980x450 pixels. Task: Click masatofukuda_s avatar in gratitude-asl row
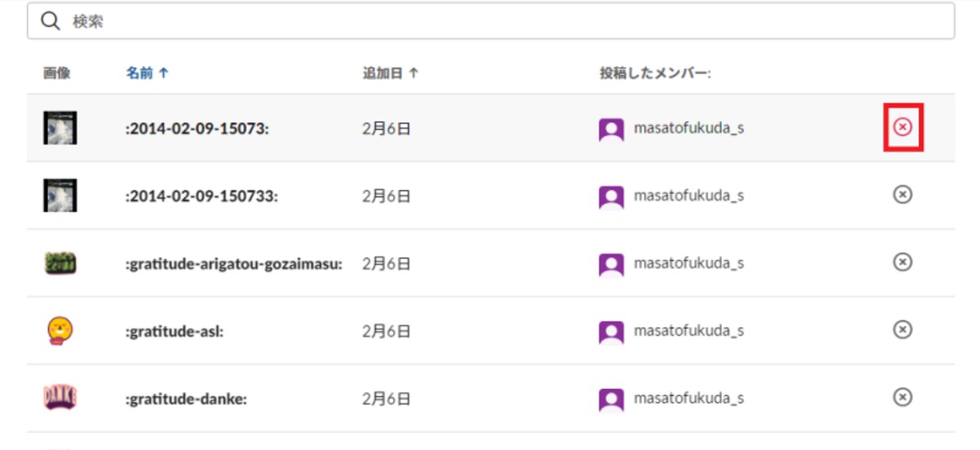[612, 331]
